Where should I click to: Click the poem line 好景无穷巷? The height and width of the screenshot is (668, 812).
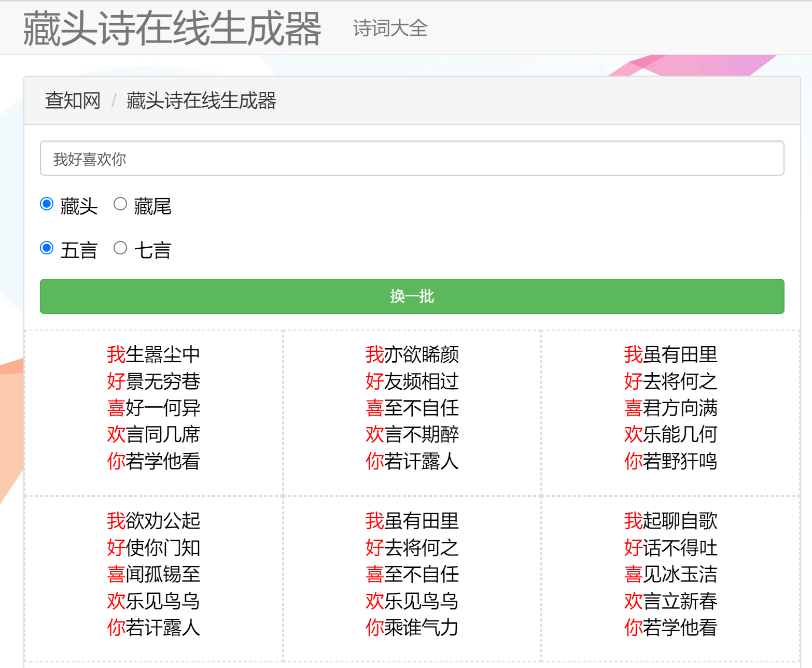click(x=153, y=381)
